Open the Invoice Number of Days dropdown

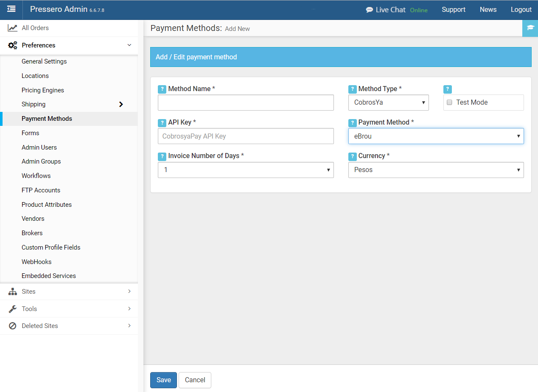246,170
